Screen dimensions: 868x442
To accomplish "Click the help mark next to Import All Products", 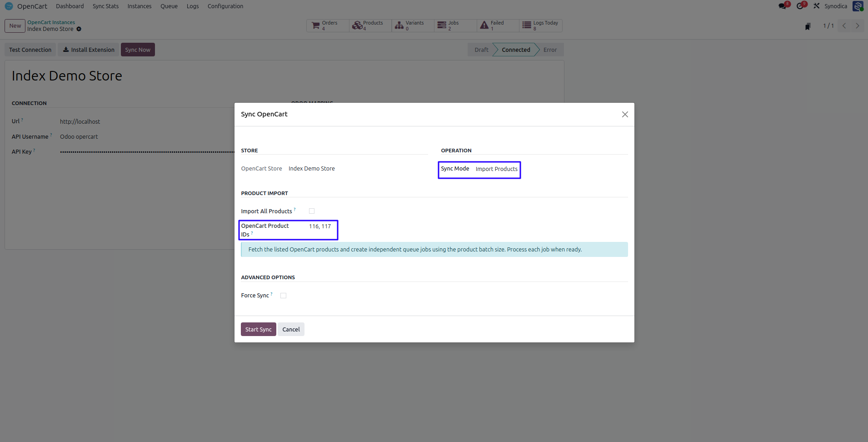I will click(x=294, y=210).
